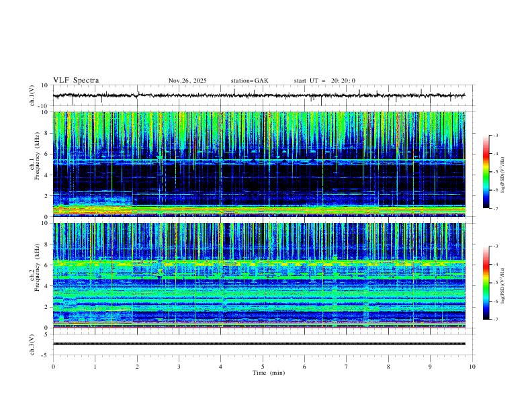Click the ch.1 spectrogram panel
This screenshot has height=411, width=532.
259,164
